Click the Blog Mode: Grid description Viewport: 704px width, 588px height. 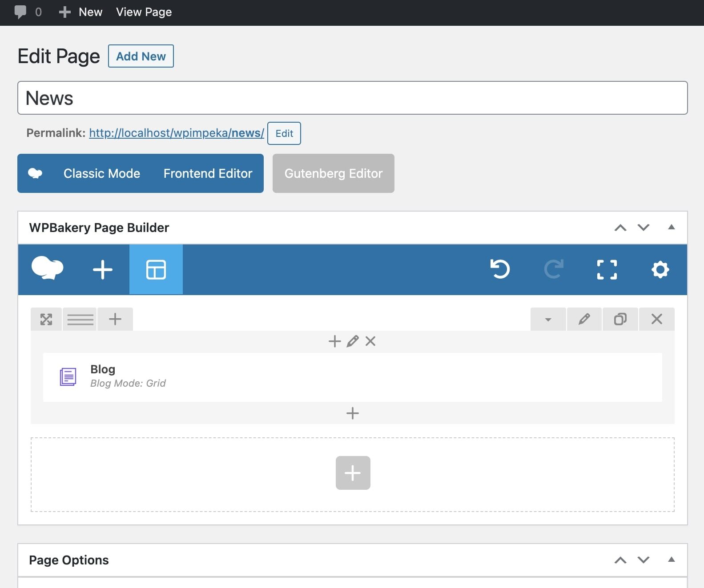point(128,383)
